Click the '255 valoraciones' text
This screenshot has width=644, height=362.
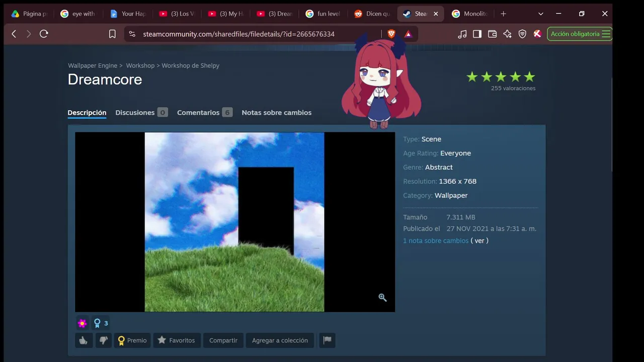[513, 88]
